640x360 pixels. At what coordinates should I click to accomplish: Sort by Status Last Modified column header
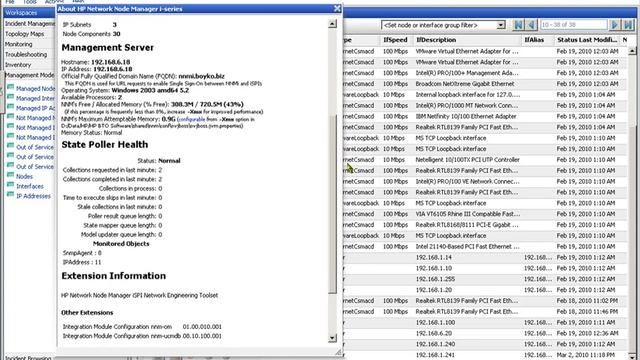point(587,40)
